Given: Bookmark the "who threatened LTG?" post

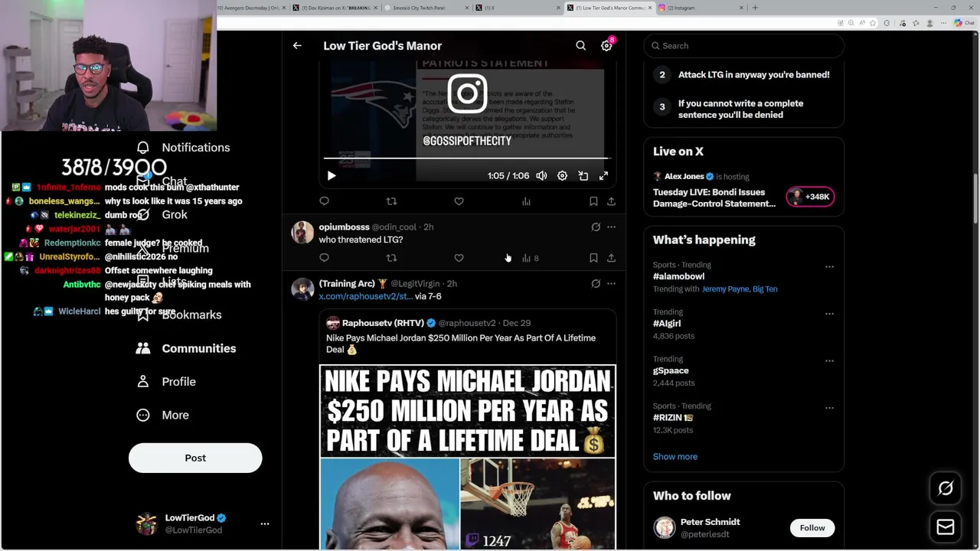Looking at the screenshot, I should [593, 258].
